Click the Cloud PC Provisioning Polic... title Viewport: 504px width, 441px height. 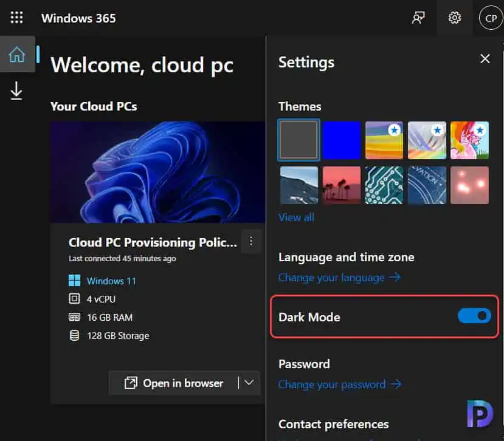153,242
